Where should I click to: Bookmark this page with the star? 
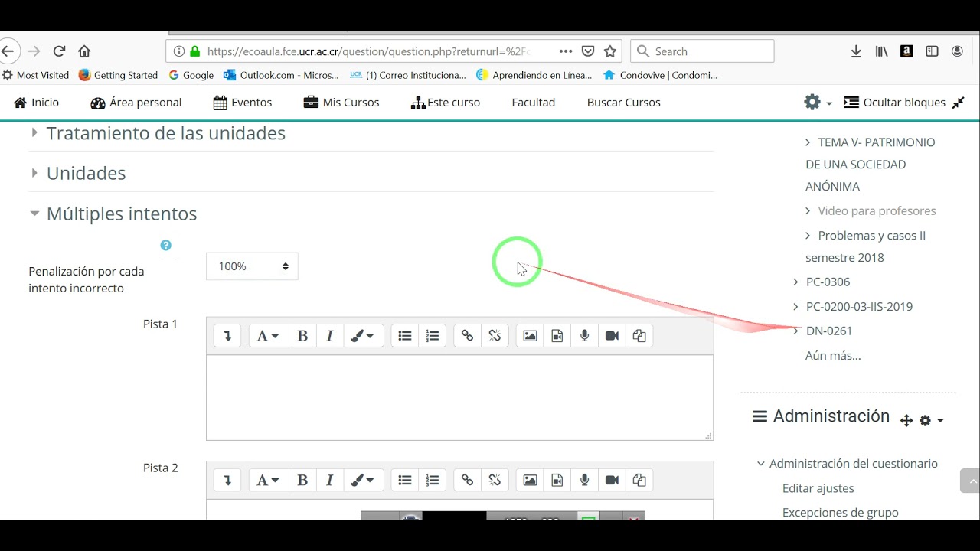coord(610,51)
